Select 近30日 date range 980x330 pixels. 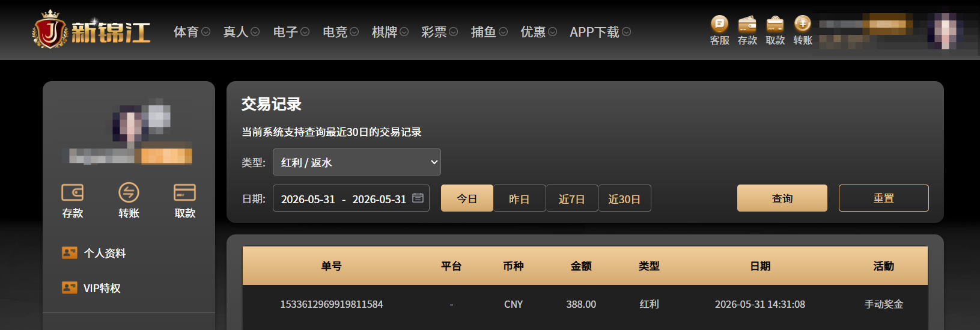tap(624, 198)
